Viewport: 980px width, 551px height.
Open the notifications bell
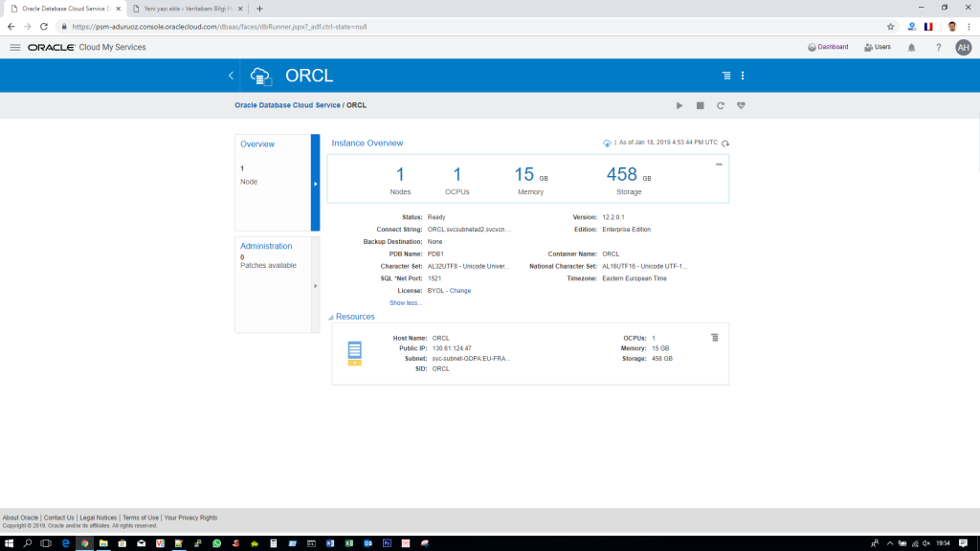tap(912, 48)
